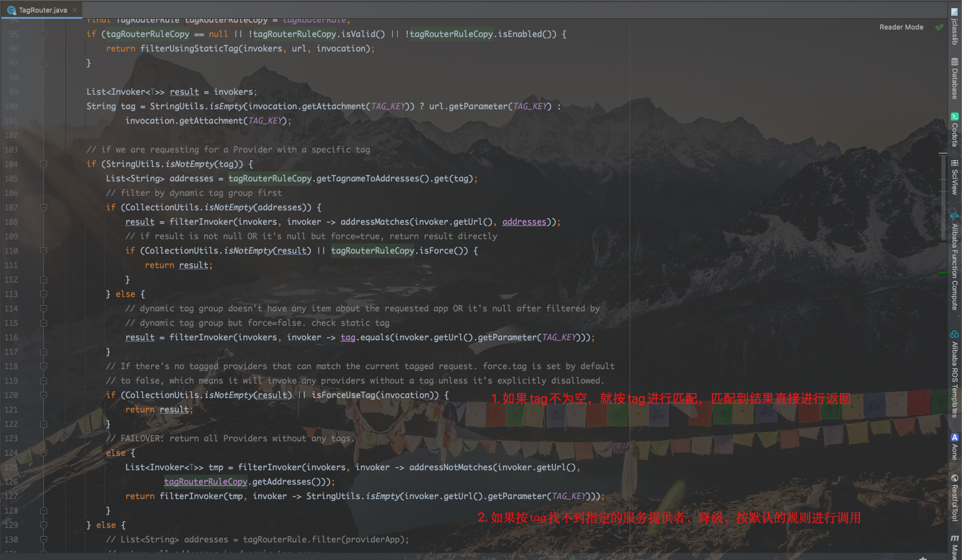Collapse the if block at line 107
The width and height of the screenshot is (962, 560).
pyautogui.click(x=44, y=207)
